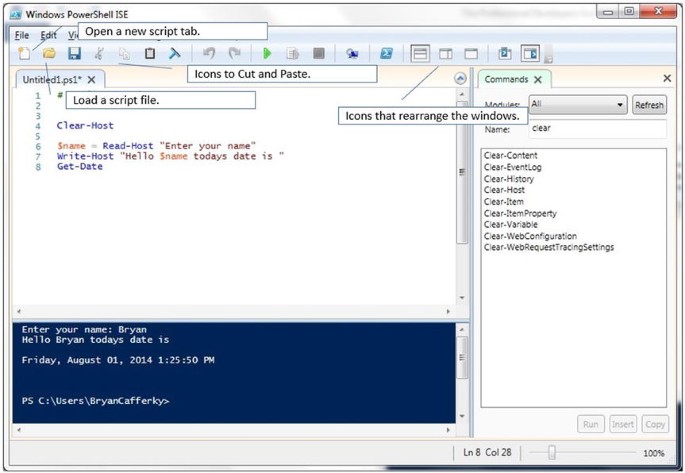The image size is (685, 473).
Task: Start PowerShell in a separate window icon
Action: point(386,54)
